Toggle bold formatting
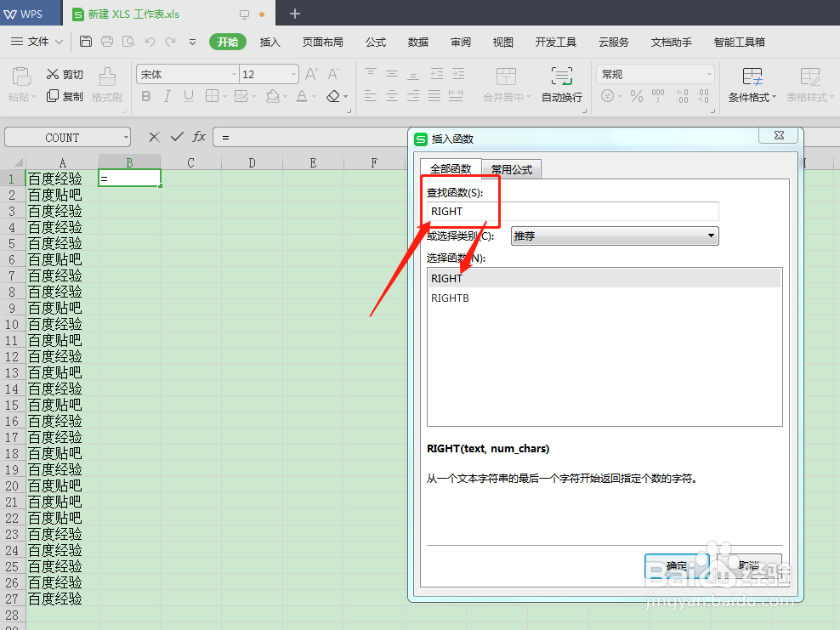Screen dimensions: 840x630 (145, 96)
